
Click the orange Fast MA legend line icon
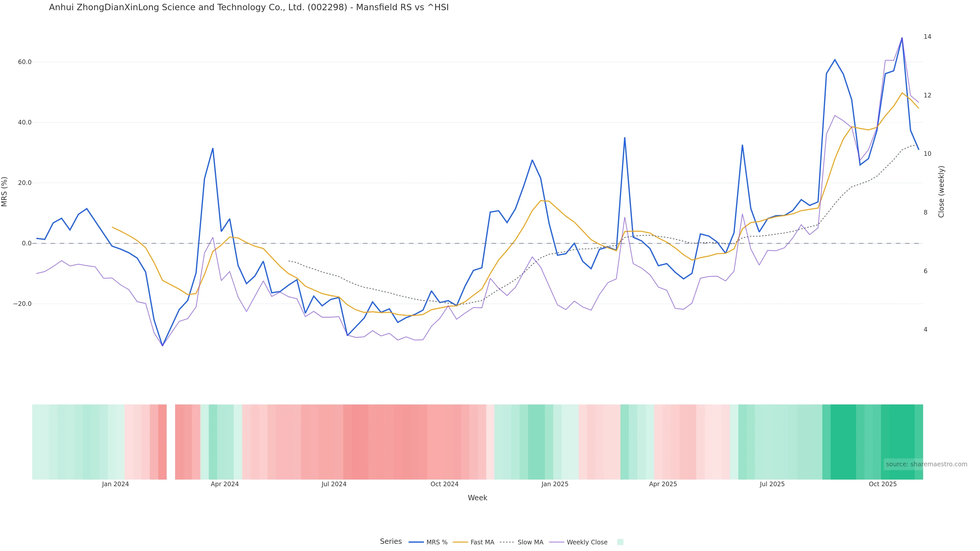[x=460, y=542]
